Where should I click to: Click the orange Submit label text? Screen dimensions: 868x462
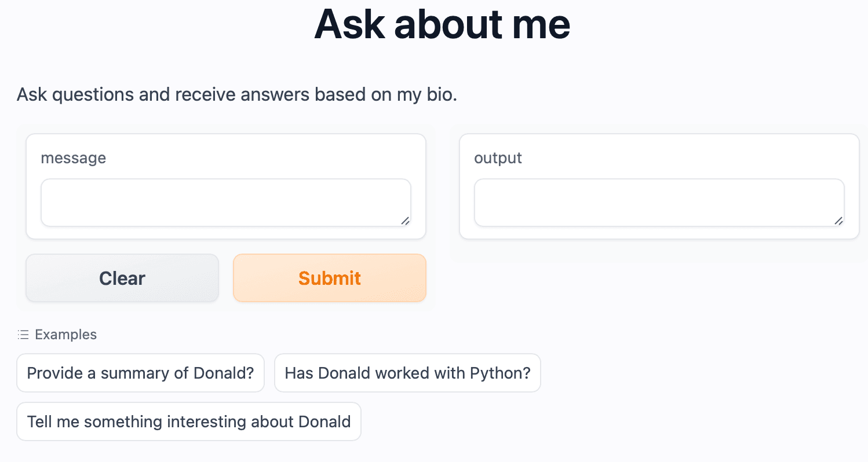pos(329,278)
